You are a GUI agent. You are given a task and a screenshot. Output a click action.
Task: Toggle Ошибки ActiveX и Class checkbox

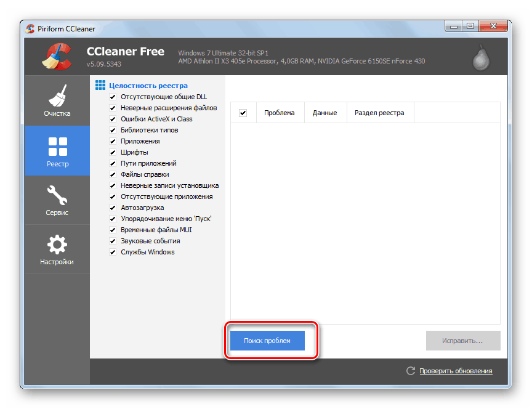(113, 119)
